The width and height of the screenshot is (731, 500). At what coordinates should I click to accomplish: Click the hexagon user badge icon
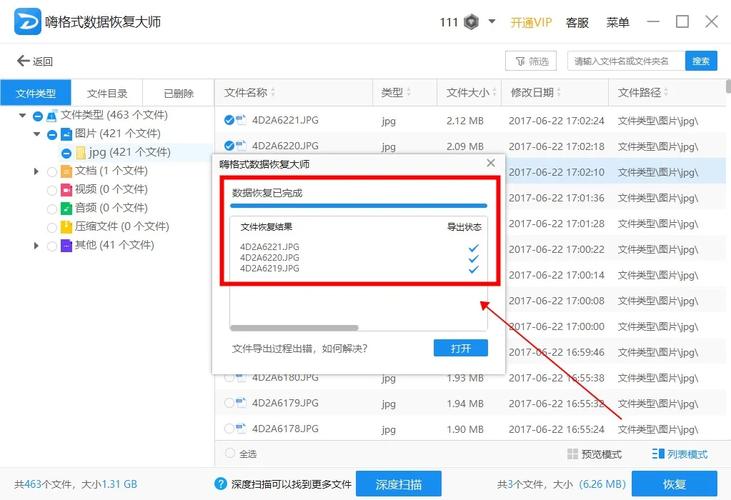pyautogui.click(x=472, y=22)
